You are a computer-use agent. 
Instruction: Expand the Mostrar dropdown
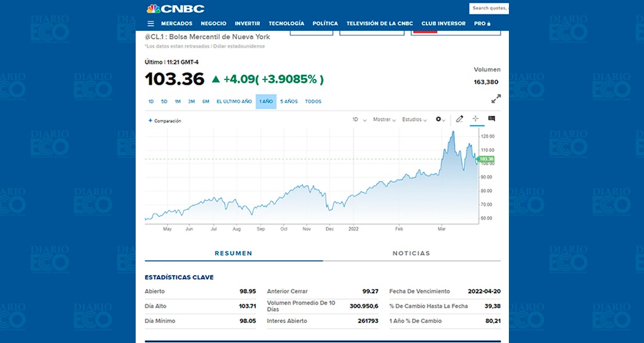click(385, 120)
